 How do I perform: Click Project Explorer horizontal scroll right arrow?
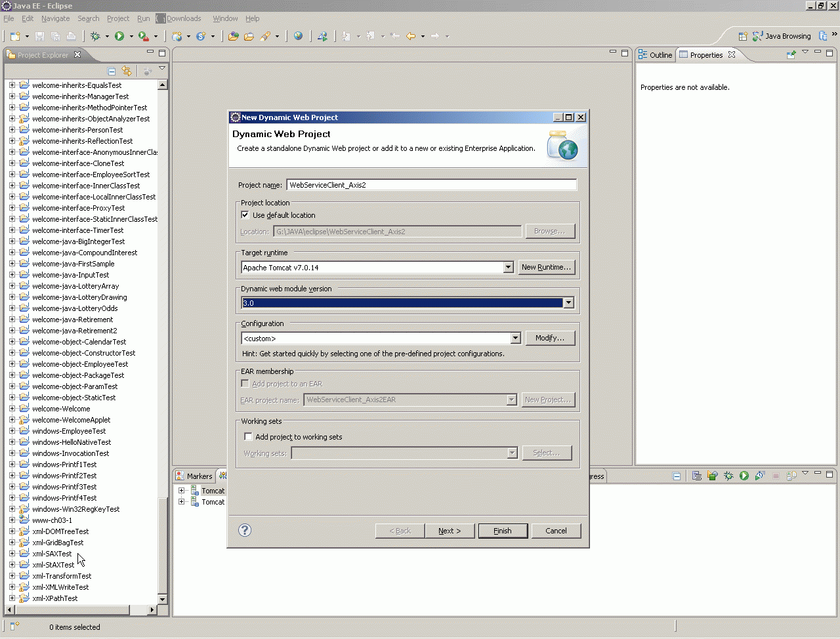(152, 609)
